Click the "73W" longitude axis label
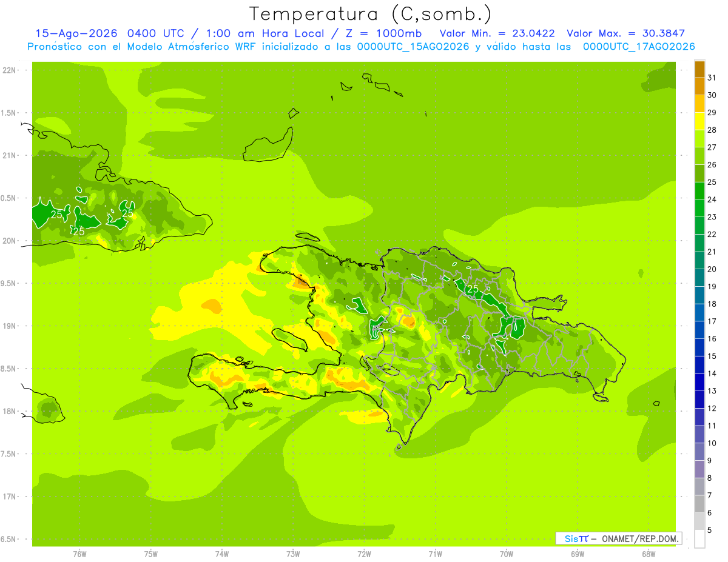Image resolution: width=728 pixels, height=562 pixels. (293, 554)
